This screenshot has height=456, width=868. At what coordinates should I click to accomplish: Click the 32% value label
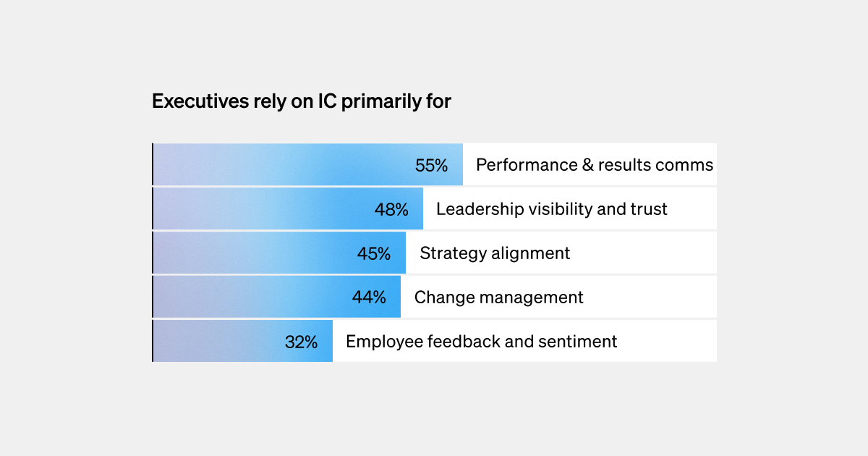(301, 342)
